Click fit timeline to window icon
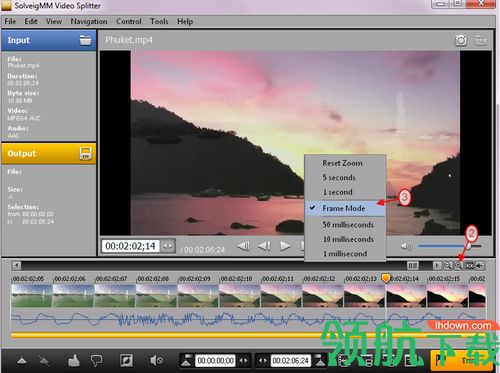This screenshot has height=373, width=500. point(469,266)
